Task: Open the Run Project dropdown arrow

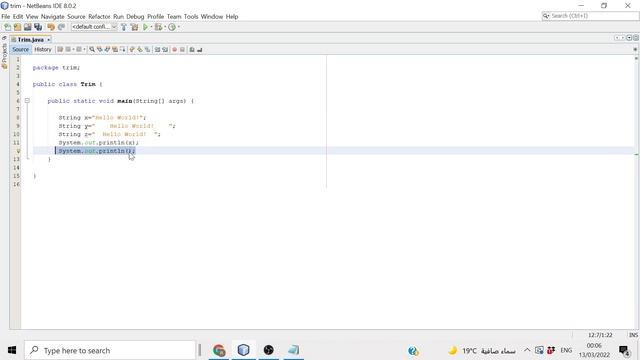Action: pyautogui.click(x=151, y=27)
